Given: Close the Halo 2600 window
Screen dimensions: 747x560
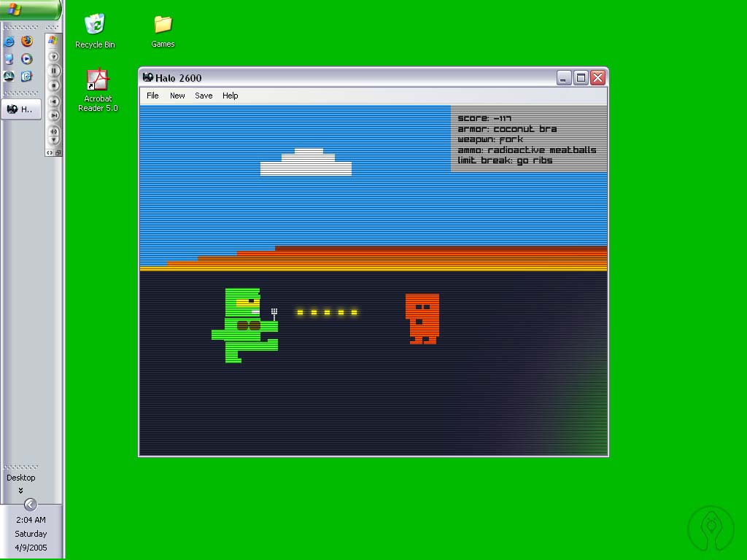Looking at the screenshot, I should (x=598, y=77).
